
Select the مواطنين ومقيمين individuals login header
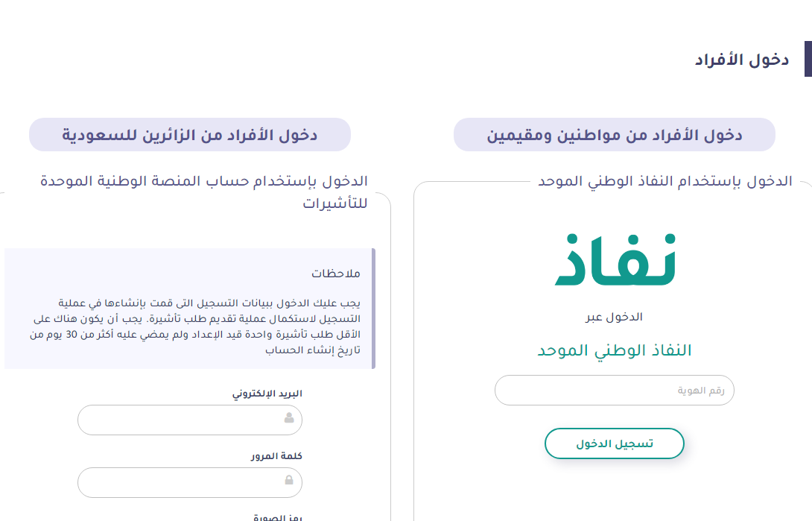pos(614,135)
